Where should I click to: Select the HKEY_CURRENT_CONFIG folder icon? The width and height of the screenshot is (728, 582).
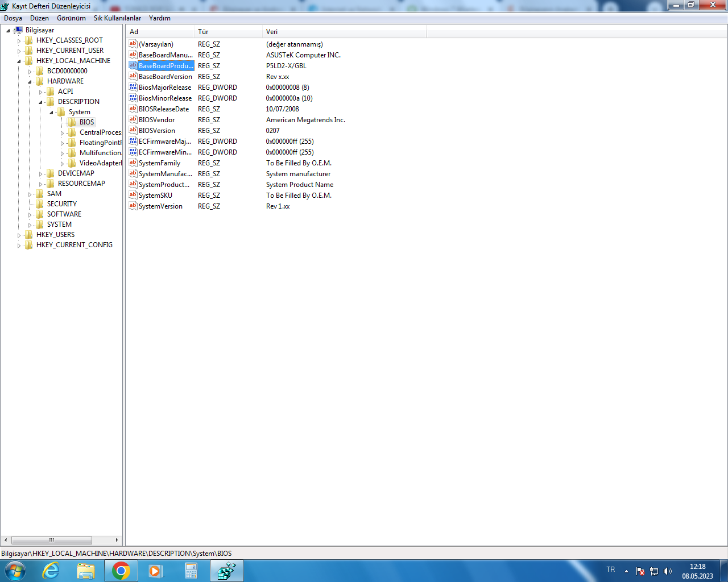29,245
